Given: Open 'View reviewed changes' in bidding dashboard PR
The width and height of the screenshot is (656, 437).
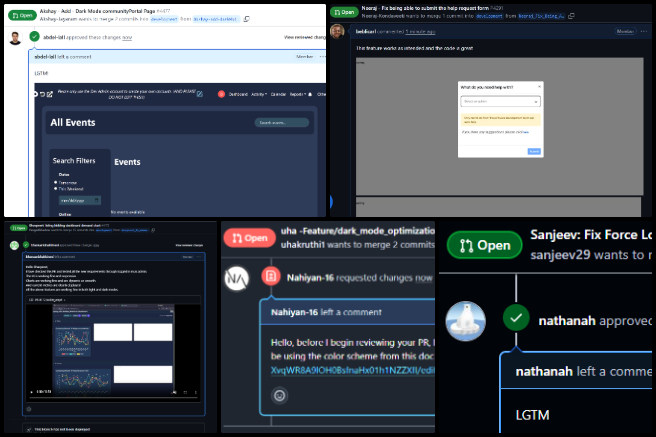Looking at the screenshot, I should [x=189, y=245].
